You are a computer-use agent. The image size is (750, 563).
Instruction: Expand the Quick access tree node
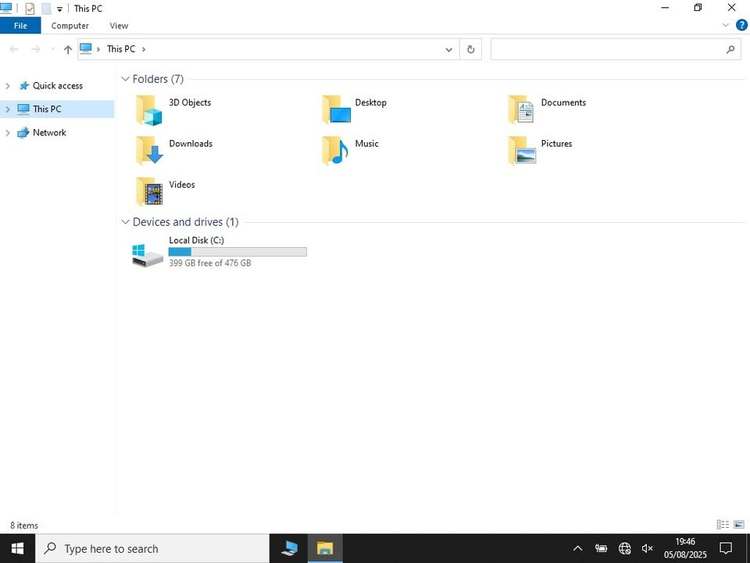[x=7, y=86]
